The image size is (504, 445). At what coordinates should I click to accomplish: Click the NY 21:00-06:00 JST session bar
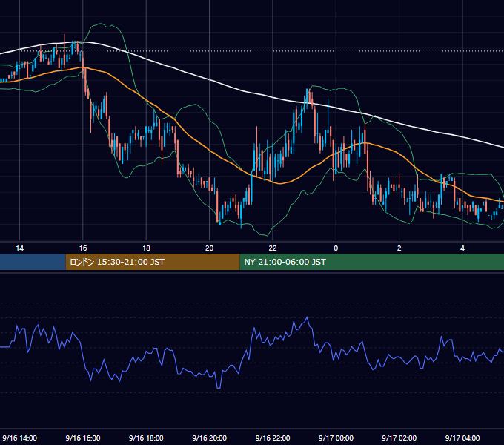pyautogui.click(x=372, y=262)
